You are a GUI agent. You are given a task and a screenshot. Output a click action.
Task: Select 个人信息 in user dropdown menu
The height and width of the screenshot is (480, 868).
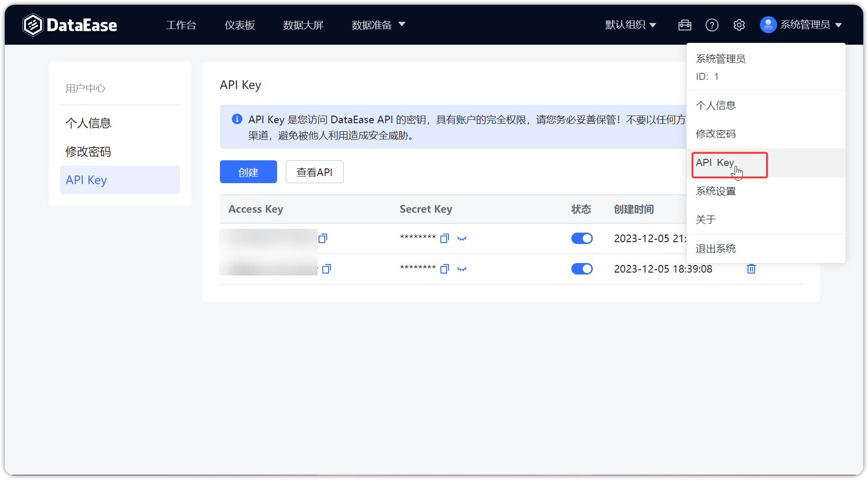(x=766, y=106)
